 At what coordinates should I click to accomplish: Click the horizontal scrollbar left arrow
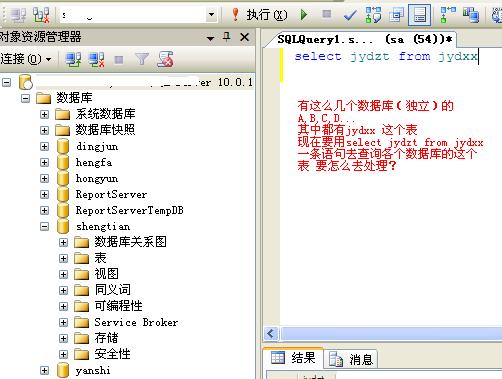coord(271,333)
